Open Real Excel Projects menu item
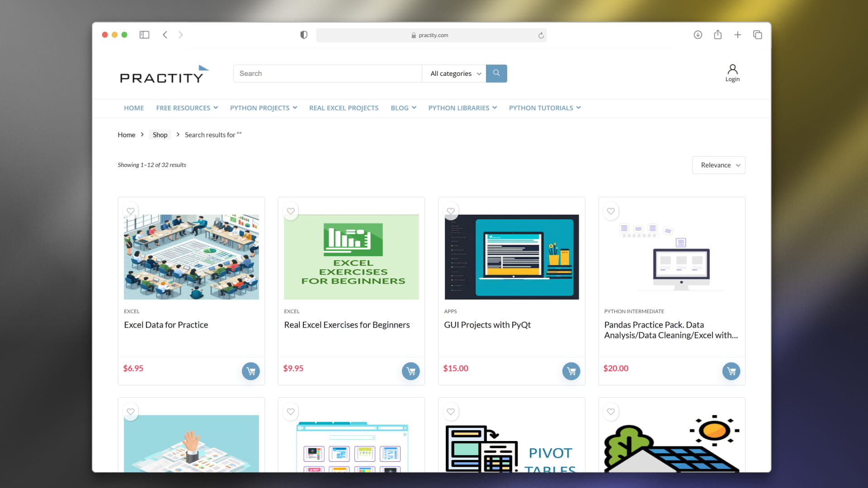The height and width of the screenshot is (488, 868). [x=344, y=108]
